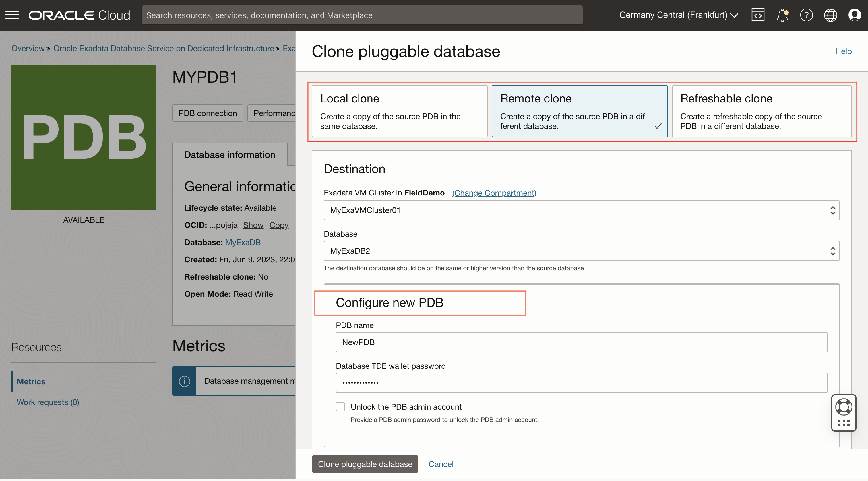Open the notifications bell
This screenshot has width=868, height=481.
pos(782,15)
